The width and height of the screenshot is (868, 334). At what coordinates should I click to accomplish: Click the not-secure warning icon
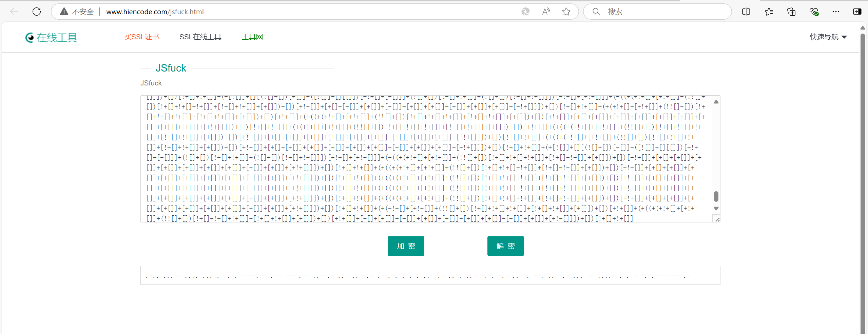(64, 12)
